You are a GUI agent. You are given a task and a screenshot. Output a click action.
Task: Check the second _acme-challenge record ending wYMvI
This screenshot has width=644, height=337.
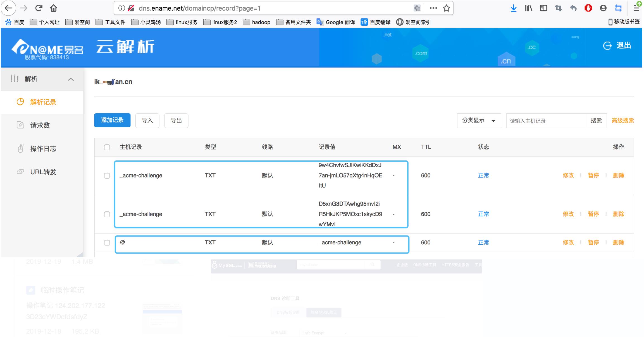107,214
